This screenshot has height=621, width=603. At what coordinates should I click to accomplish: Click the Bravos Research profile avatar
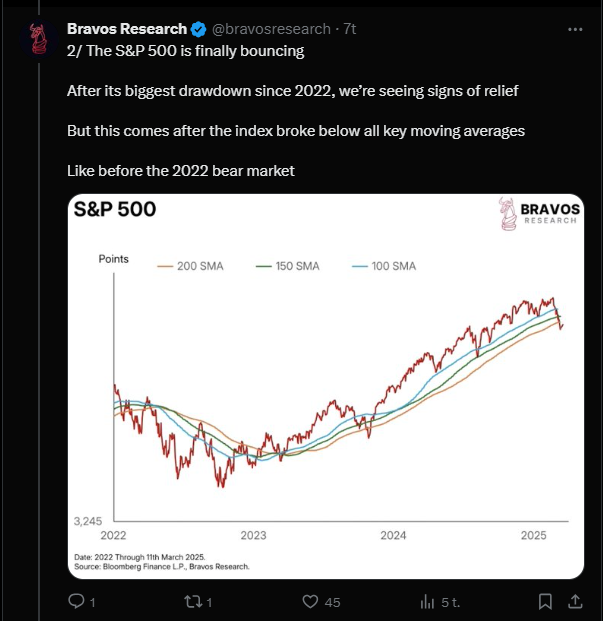(x=39, y=40)
